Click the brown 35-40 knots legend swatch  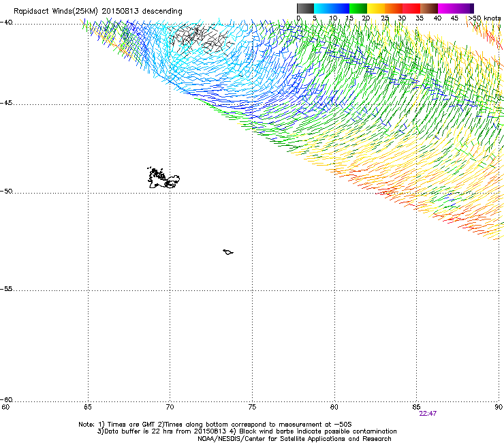(x=429, y=8)
